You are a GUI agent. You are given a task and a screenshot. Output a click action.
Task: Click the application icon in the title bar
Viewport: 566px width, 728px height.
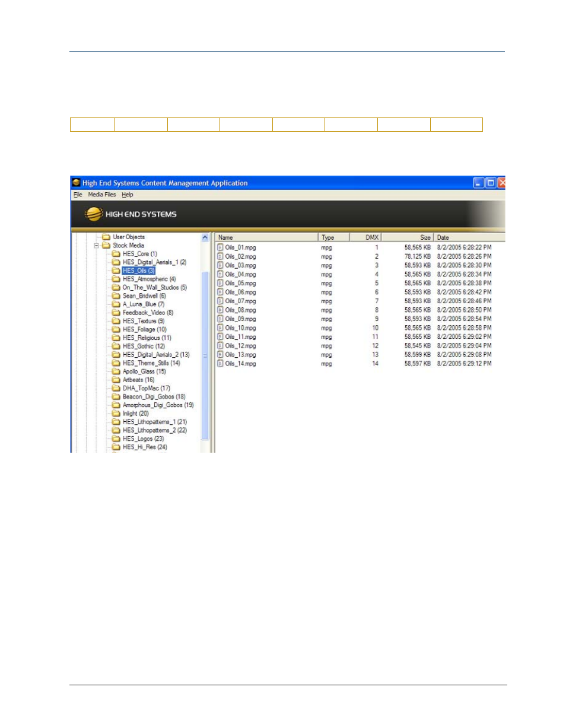click(76, 183)
